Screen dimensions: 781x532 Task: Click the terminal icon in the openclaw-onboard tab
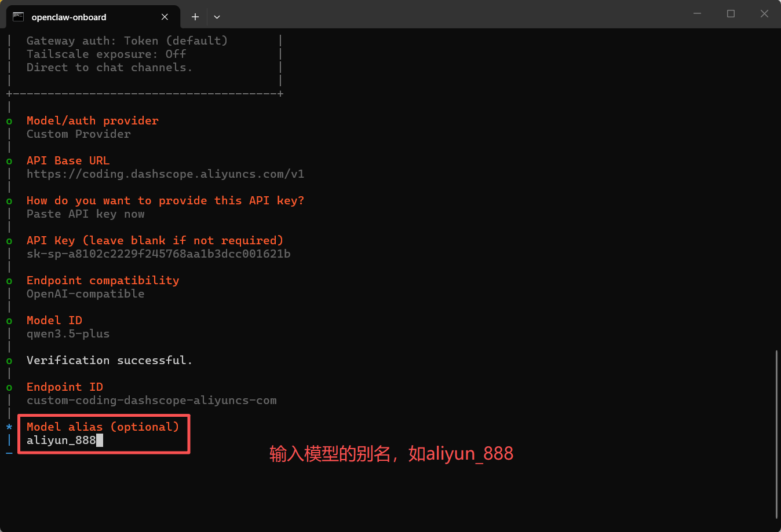coord(18,17)
